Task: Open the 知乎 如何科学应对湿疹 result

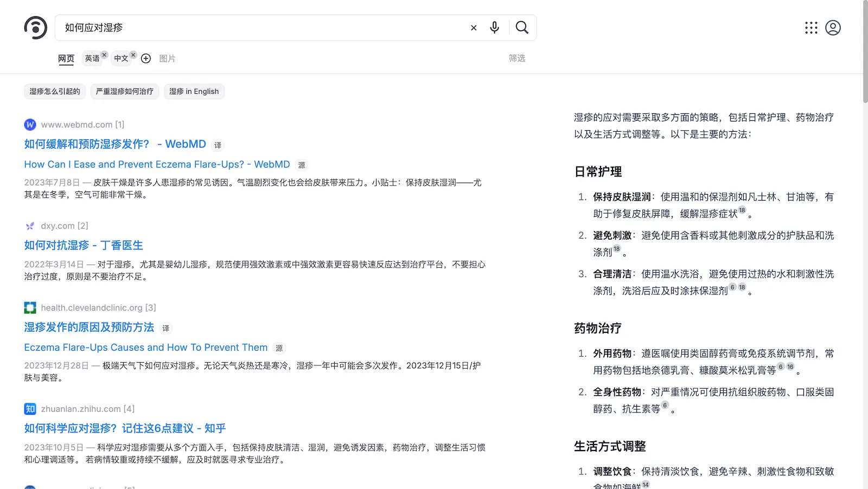Action: pyautogui.click(x=125, y=428)
